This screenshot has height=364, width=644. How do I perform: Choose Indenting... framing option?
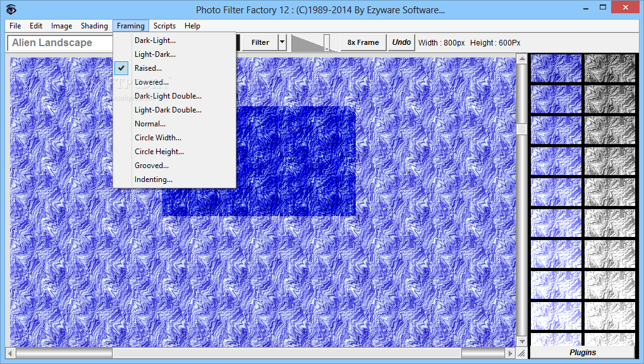click(174, 179)
